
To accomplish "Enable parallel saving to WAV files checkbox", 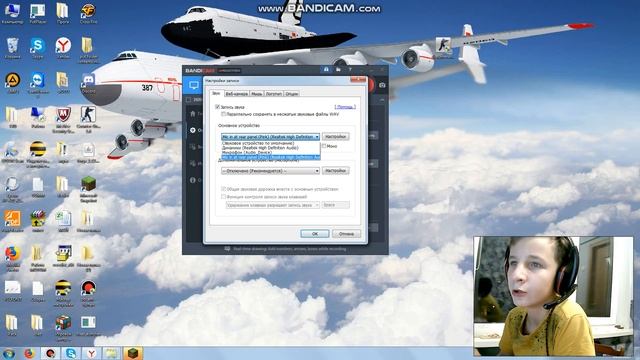I will 223,114.
